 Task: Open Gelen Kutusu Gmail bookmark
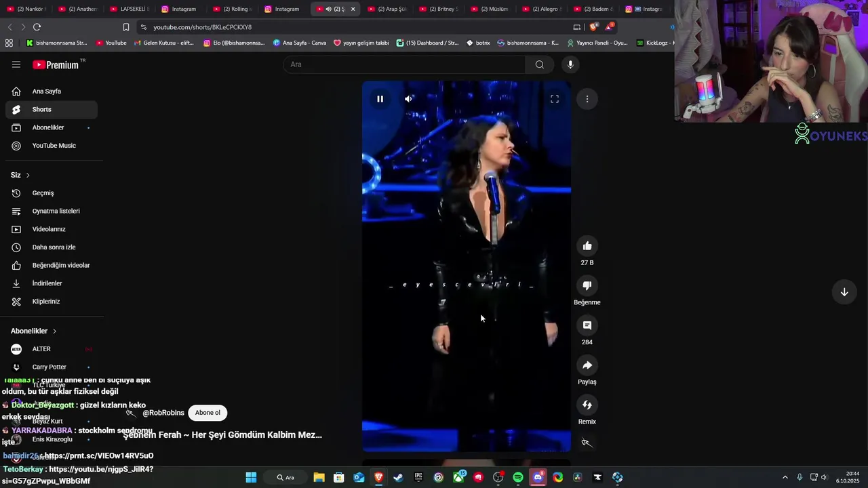tap(164, 43)
